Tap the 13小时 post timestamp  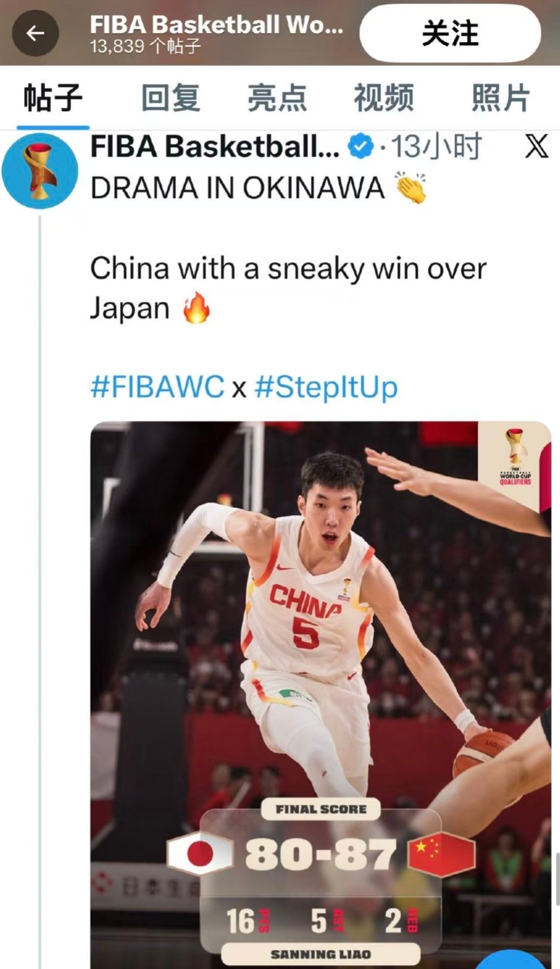(437, 146)
